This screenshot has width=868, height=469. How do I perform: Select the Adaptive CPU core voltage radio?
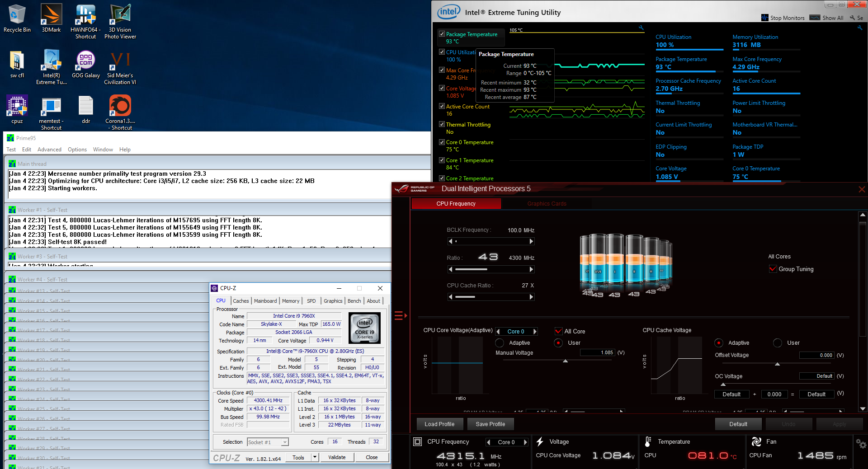(500, 343)
